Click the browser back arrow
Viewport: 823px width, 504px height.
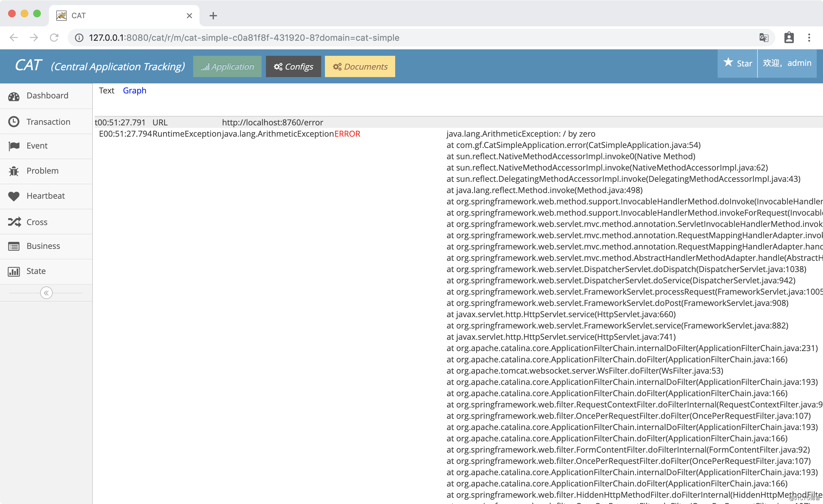point(14,37)
